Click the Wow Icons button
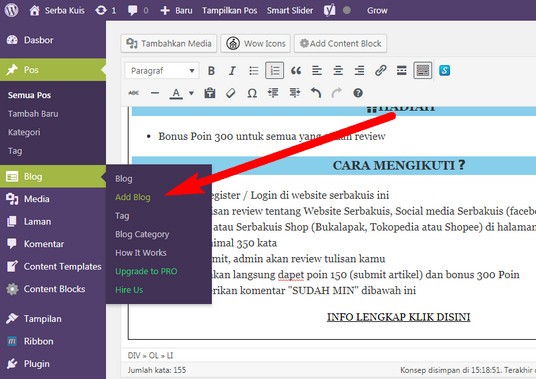The height and width of the screenshot is (379, 536). 255,43
